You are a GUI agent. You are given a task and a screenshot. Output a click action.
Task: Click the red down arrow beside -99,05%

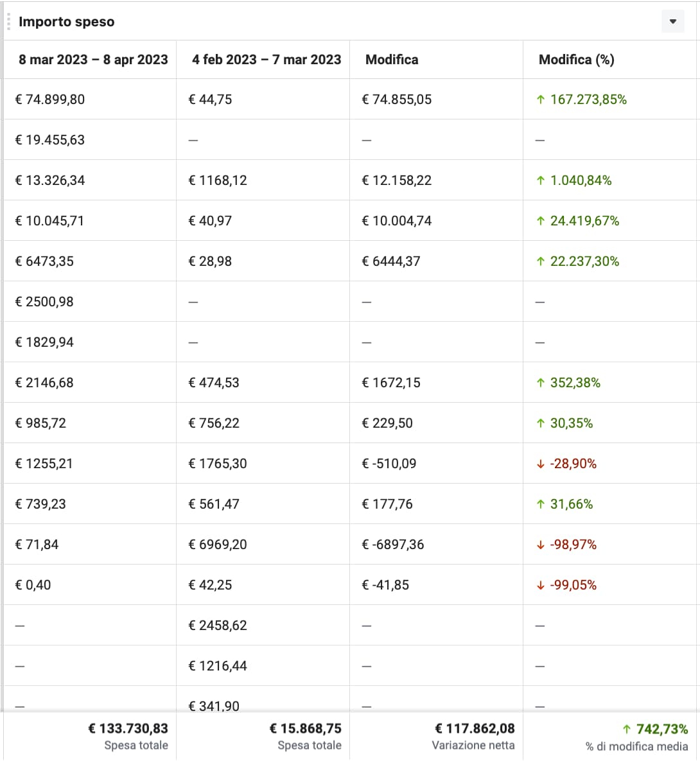(541, 585)
